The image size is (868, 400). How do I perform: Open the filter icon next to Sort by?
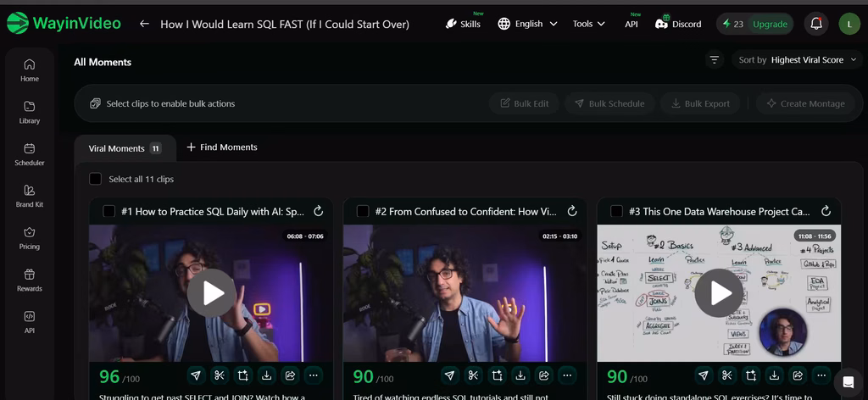pos(715,60)
